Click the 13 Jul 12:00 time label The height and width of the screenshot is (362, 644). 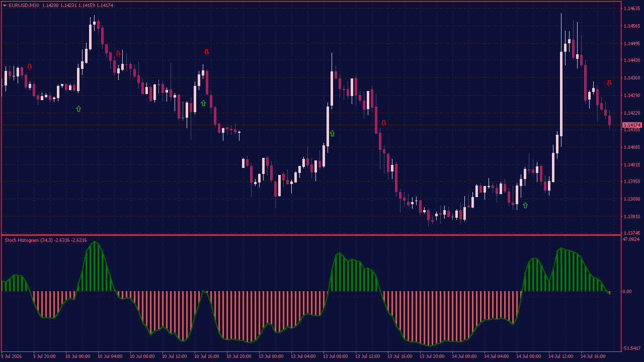click(367, 356)
